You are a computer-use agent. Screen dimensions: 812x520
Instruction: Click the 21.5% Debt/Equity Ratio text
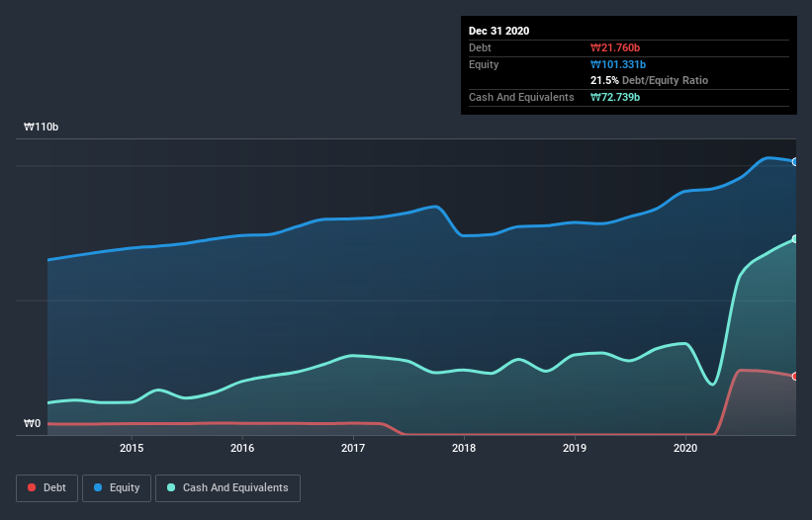point(650,80)
